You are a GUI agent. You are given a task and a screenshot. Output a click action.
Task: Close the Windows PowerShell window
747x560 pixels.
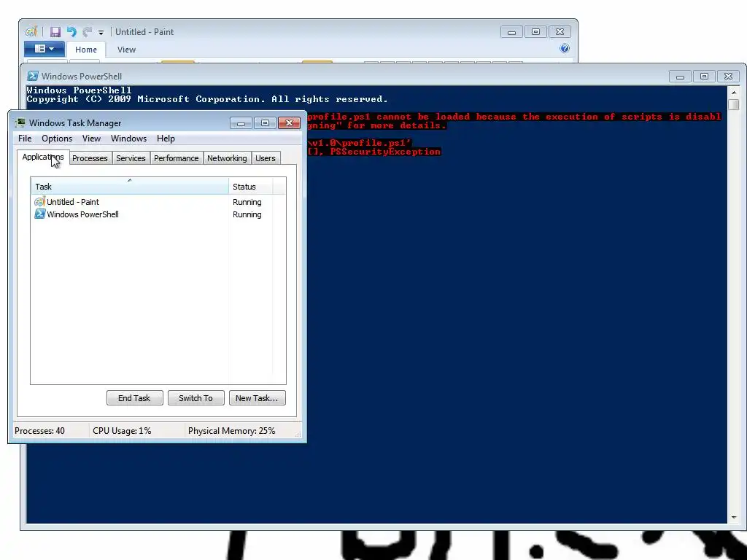729,76
